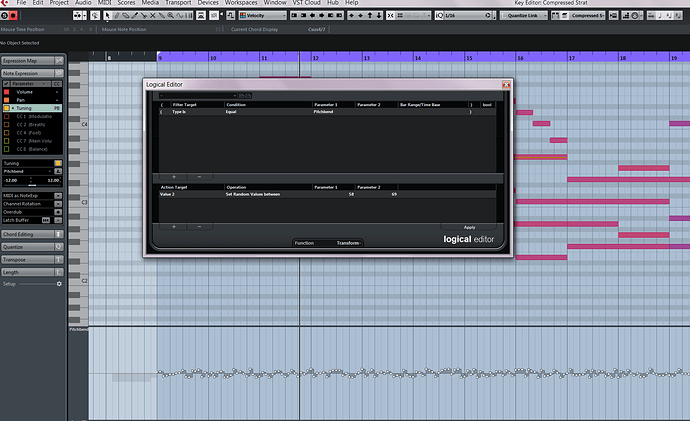Select the Draw pencil tool

[117, 15]
